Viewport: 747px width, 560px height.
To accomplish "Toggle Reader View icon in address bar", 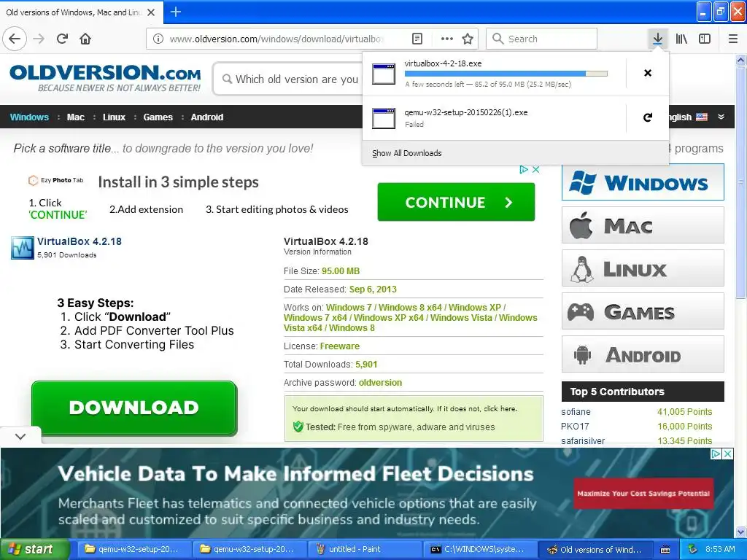I will (x=417, y=39).
